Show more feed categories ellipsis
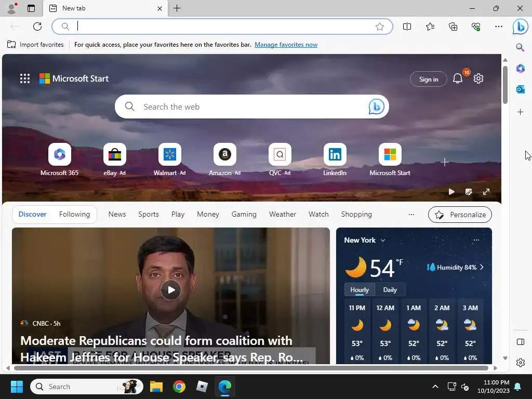This screenshot has width=532, height=399. coord(411,215)
